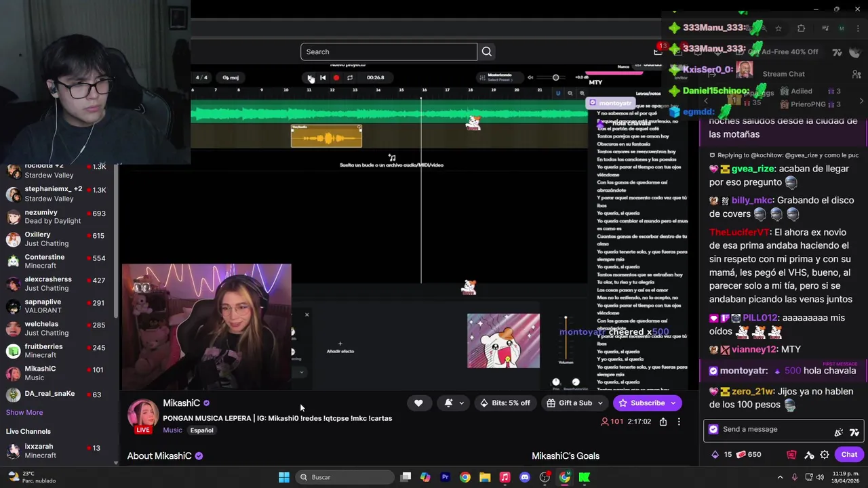Open Discord from the taskbar

click(525, 477)
